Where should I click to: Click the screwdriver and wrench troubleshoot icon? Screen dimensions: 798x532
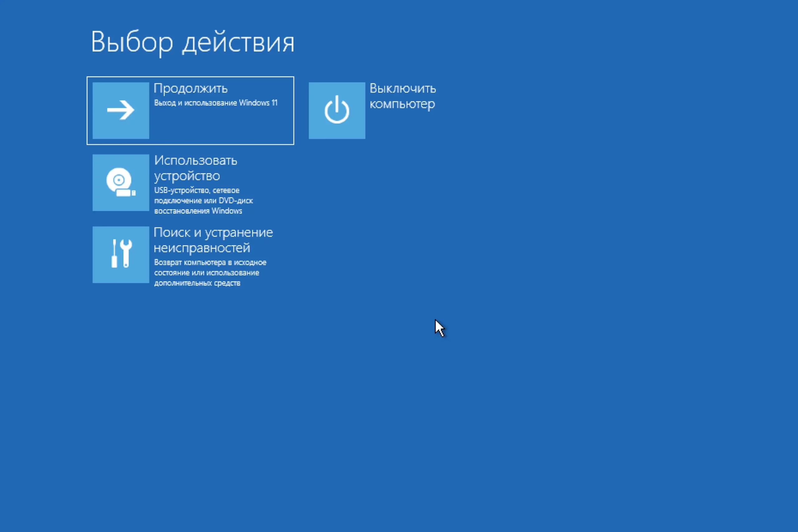(121, 254)
